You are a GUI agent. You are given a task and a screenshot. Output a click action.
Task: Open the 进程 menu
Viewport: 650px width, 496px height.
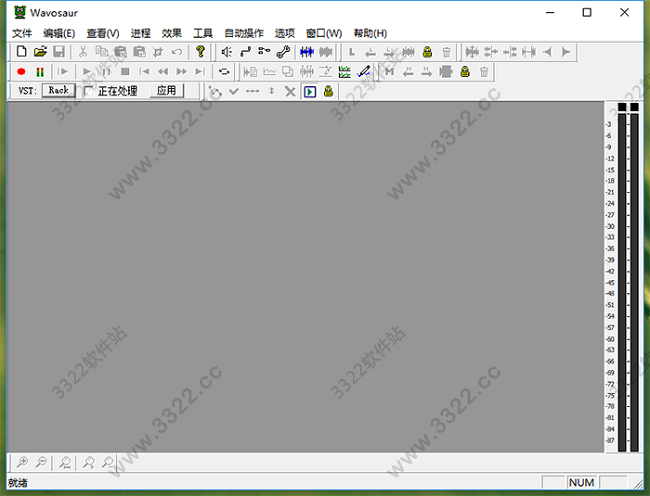[141, 33]
